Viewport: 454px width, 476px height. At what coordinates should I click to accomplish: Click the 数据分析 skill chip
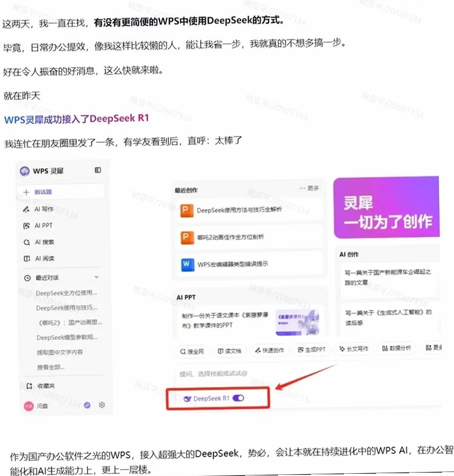396,348
